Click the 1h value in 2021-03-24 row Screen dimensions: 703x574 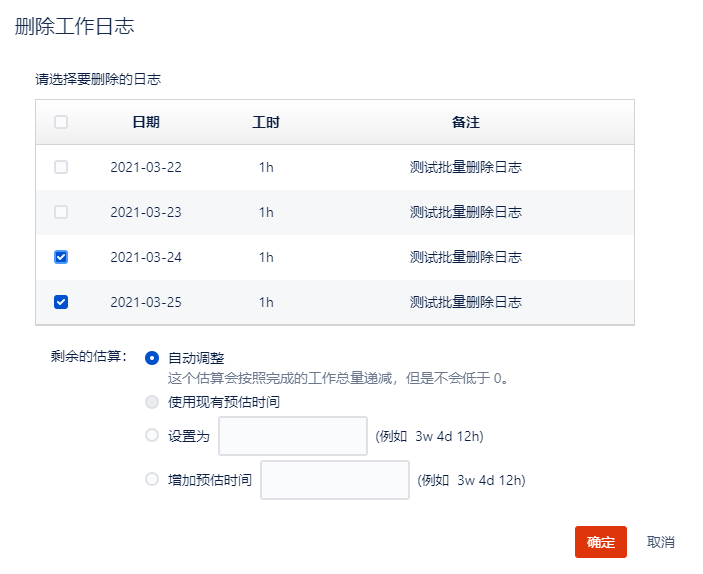266,257
